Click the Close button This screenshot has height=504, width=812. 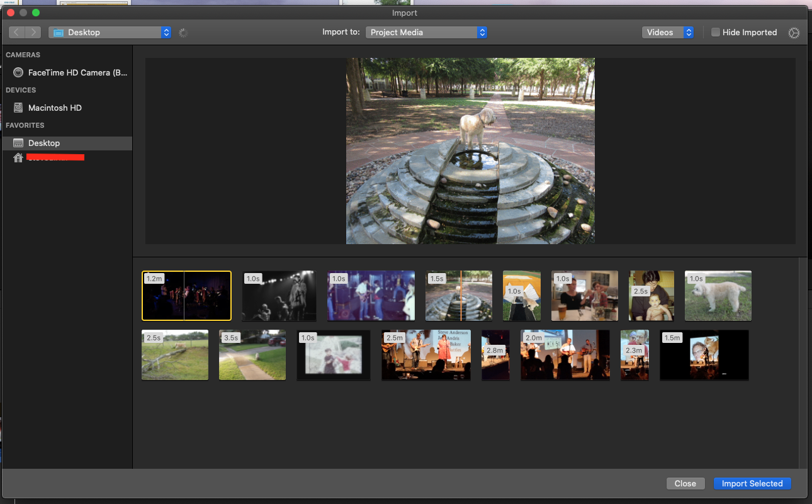685,483
